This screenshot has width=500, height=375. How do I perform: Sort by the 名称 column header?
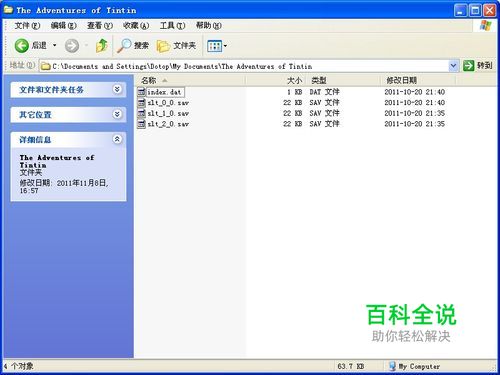[190, 80]
